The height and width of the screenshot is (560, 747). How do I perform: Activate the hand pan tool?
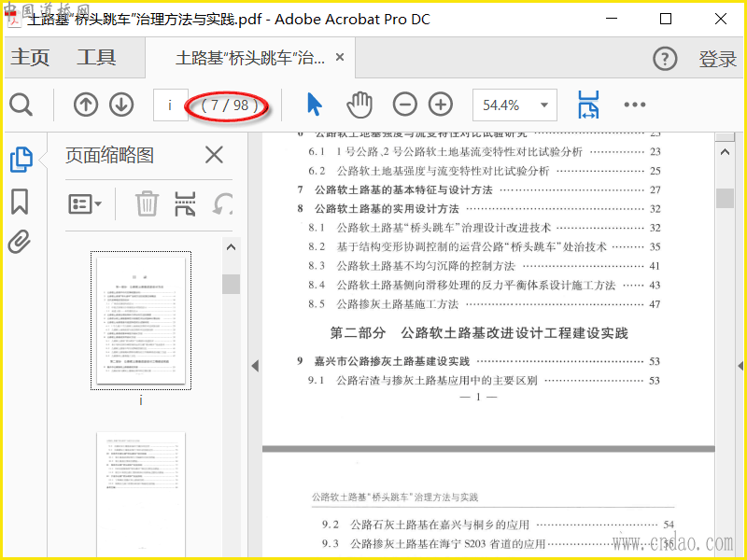pos(359,105)
